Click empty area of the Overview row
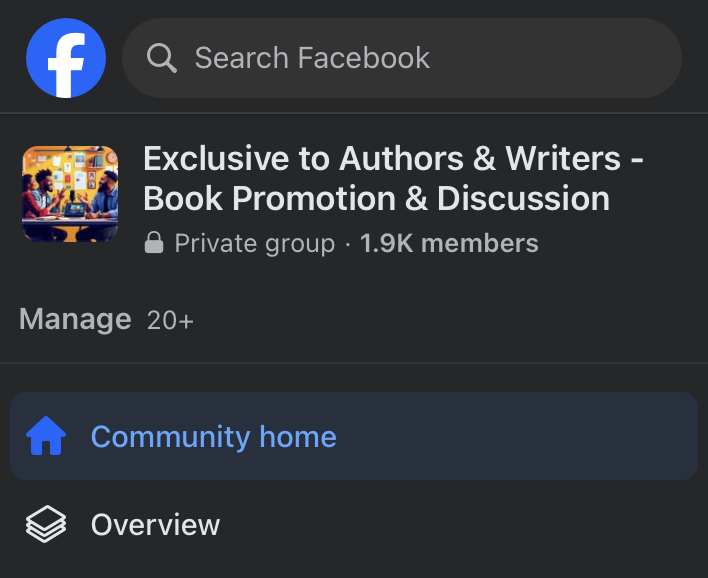This screenshot has width=708, height=578. click(x=460, y=525)
